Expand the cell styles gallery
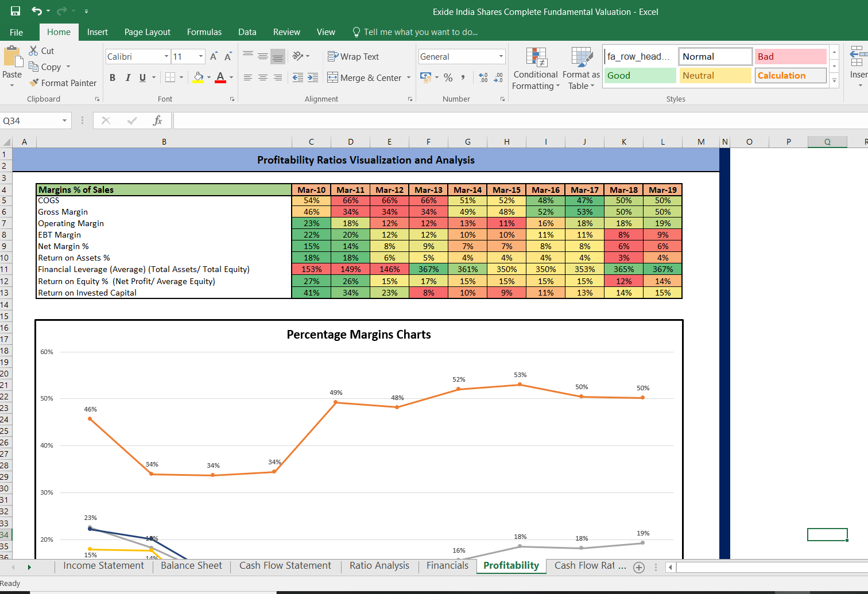The height and width of the screenshot is (594, 868). pyautogui.click(x=834, y=81)
